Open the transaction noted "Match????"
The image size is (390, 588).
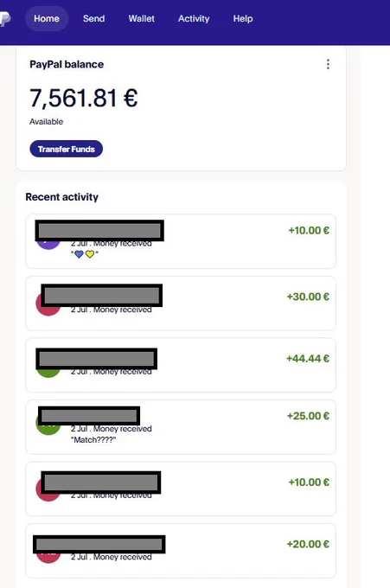tap(181, 427)
